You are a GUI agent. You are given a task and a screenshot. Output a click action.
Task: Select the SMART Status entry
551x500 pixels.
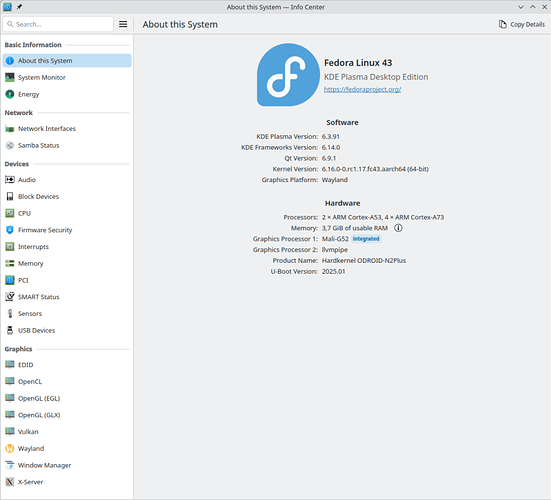tap(67, 297)
